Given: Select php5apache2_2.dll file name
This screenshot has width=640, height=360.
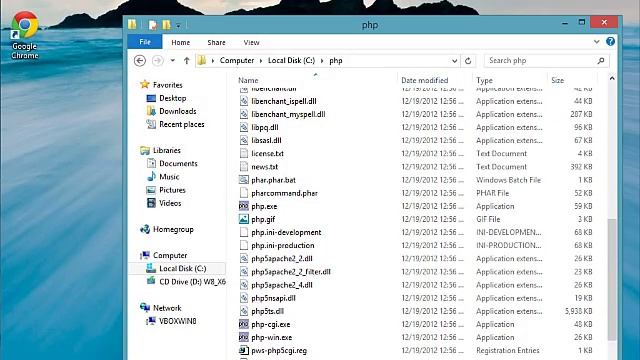Looking at the screenshot, I should coord(282,259).
